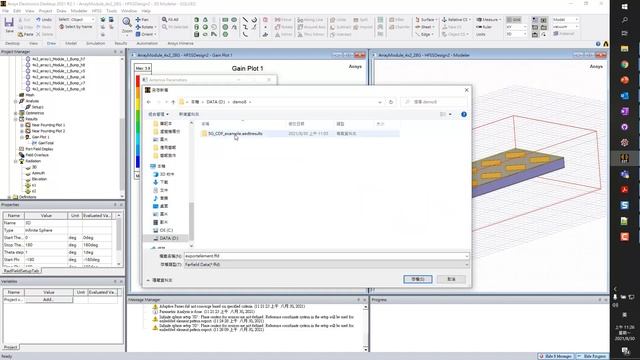640x360 pixels.
Task: Click the file name input field
Action: point(324,256)
